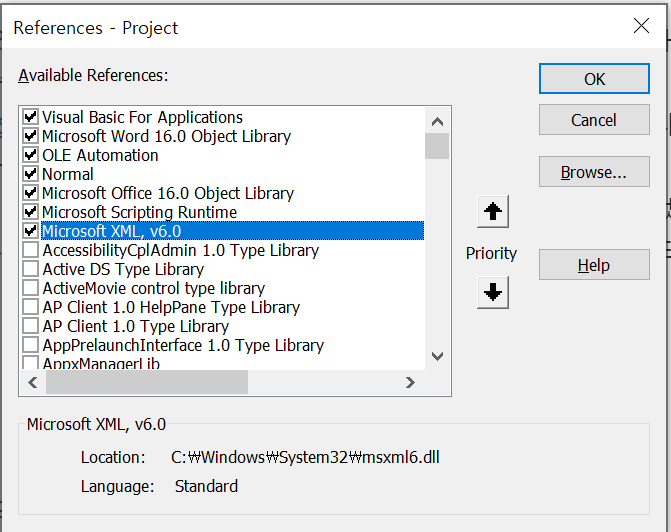The width and height of the screenshot is (671, 532).
Task: Uncheck Visual Basic For Applications checkbox
Action: pyautogui.click(x=30, y=116)
